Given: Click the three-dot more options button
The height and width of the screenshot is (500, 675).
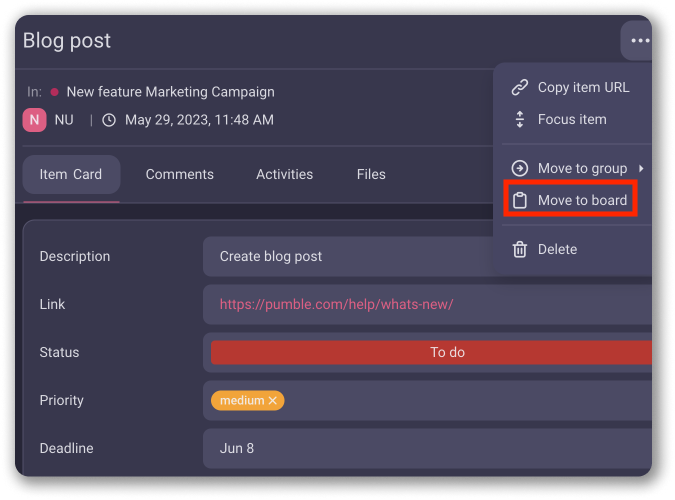Looking at the screenshot, I should [x=639, y=41].
